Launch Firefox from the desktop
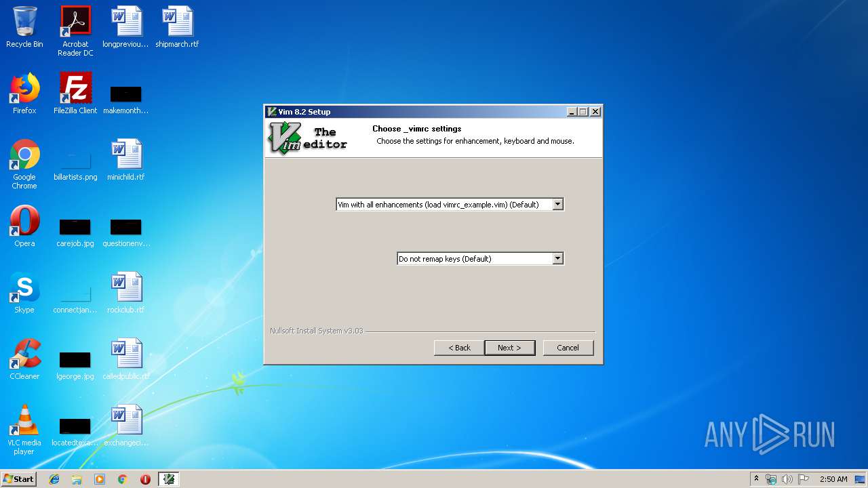This screenshot has height=488, width=868. pyautogui.click(x=24, y=94)
